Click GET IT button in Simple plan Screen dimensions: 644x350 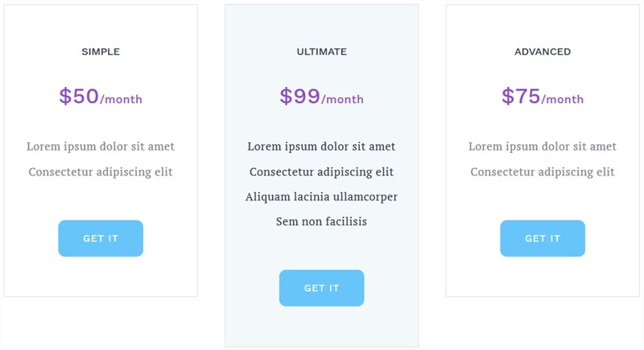[101, 238]
